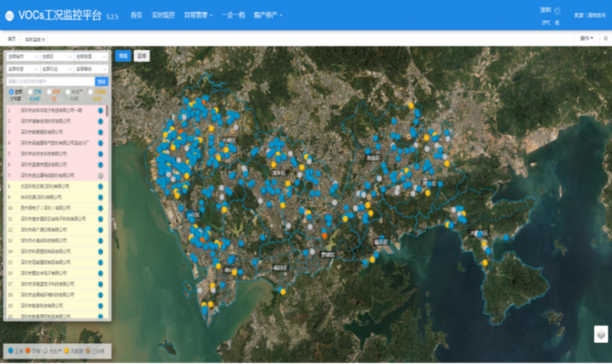Open 实时监控 in top navigation

pyautogui.click(x=163, y=16)
